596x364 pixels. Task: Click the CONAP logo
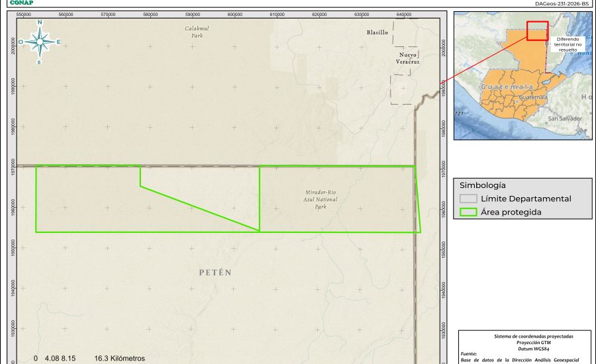[22, 3]
